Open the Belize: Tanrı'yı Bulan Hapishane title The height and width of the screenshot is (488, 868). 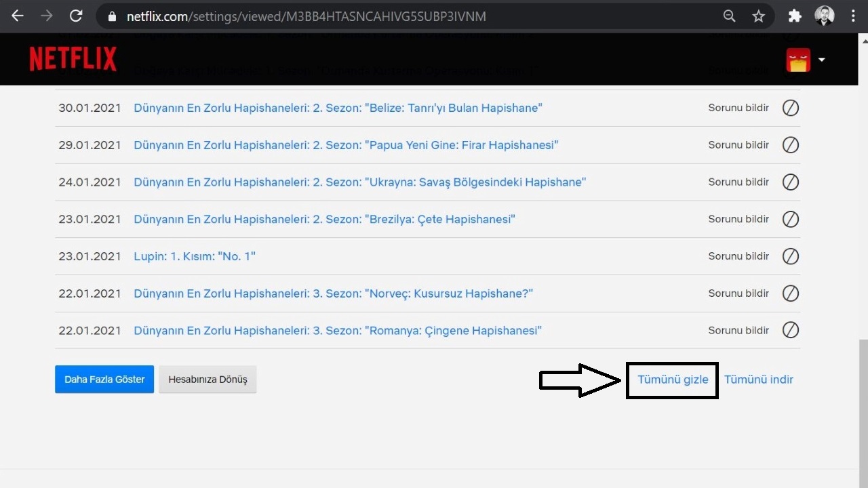tap(338, 108)
